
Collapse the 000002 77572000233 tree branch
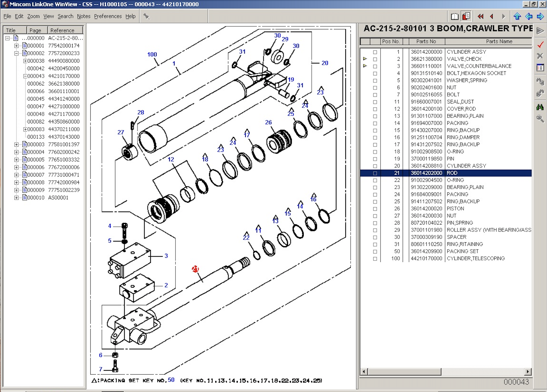pyautogui.click(x=17, y=53)
